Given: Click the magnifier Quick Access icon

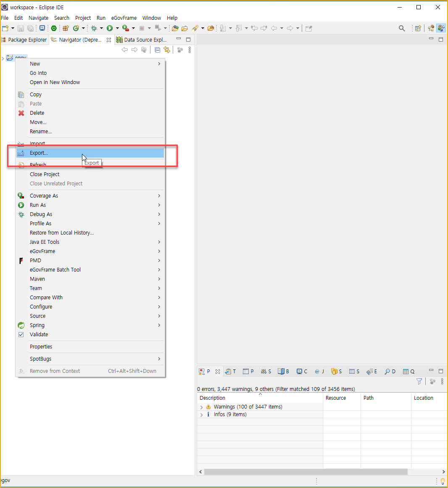Looking at the screenshot, I should point(402,28).
